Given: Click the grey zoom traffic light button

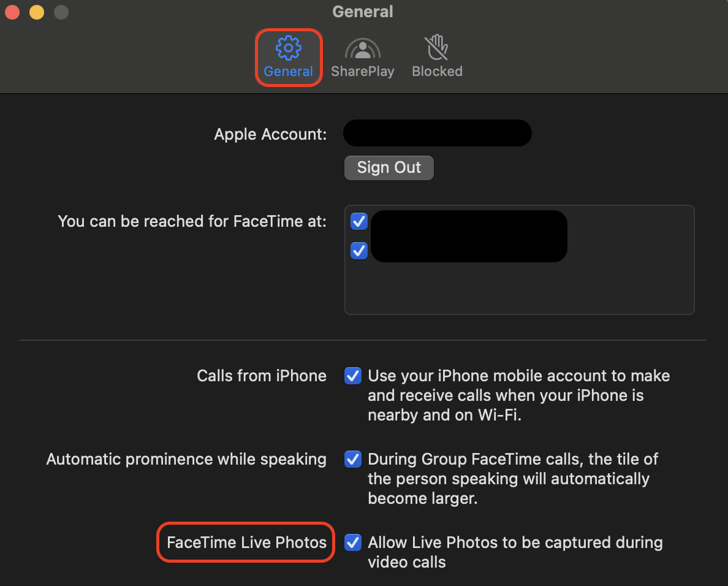Looking at the screenshot, I should (61, 12).
